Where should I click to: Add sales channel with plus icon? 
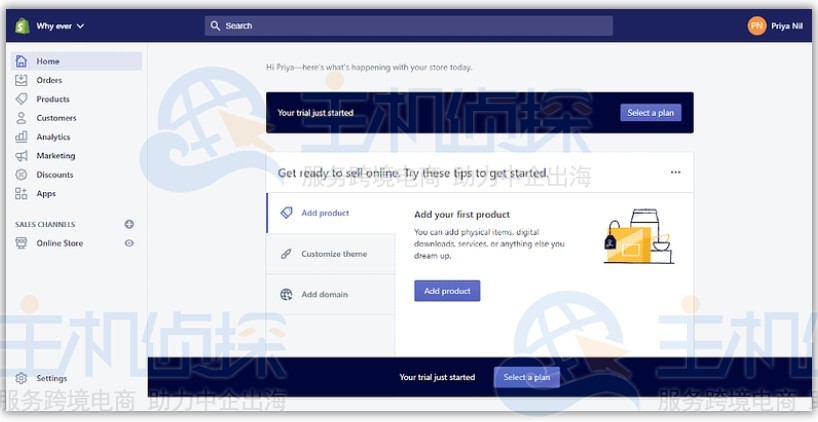(129, 224)
